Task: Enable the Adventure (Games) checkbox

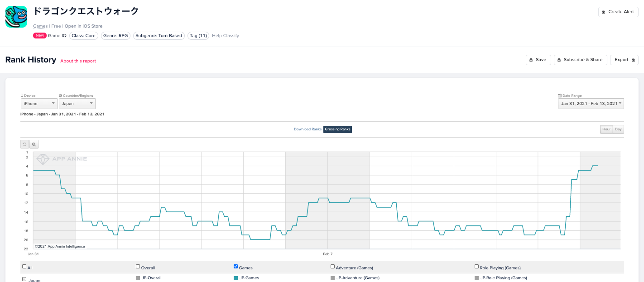Action: coord(333,267)
